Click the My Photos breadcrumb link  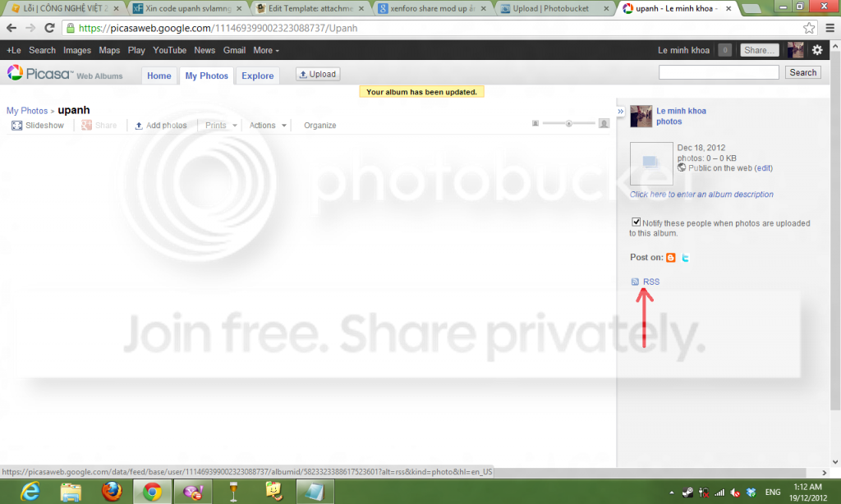[27, 111]
